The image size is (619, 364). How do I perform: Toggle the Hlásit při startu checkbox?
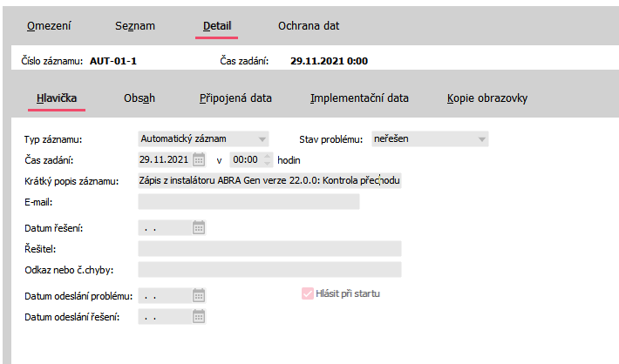307,293
